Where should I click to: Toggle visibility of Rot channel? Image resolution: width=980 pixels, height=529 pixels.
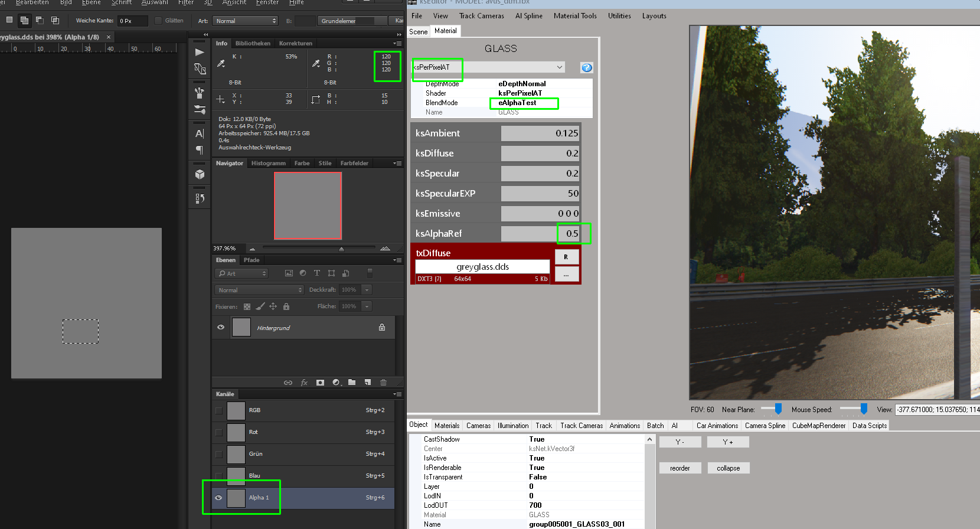coord(219,432)
